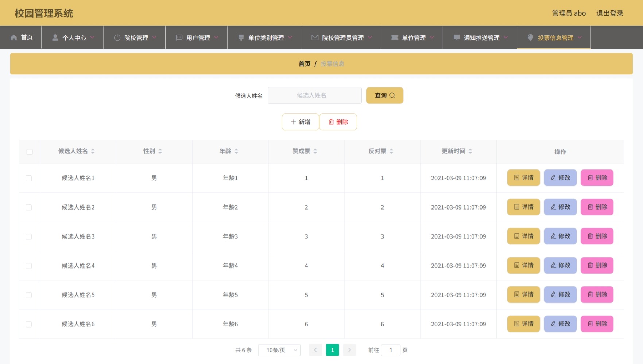Sort by 性别 column arrows
Image resolution: width=643 pixels, height=364 pixels.
click(x=160, y=151)
